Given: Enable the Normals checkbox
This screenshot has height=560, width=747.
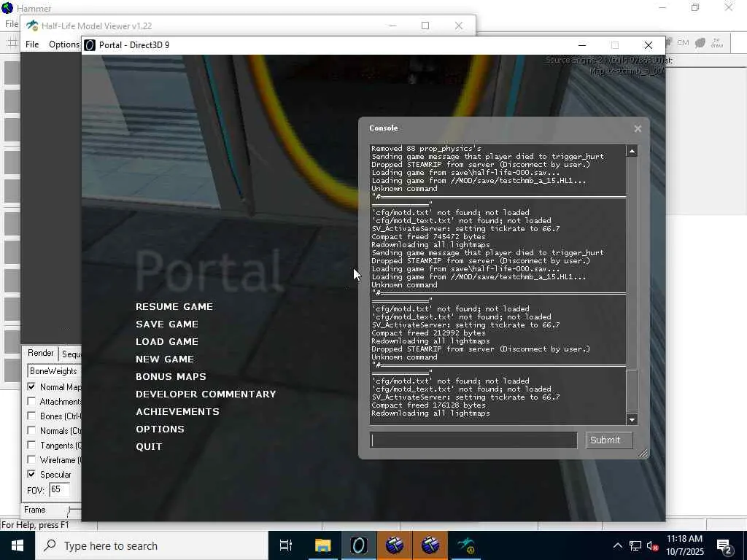Looking at the screenshot, I should click(31, 430).
